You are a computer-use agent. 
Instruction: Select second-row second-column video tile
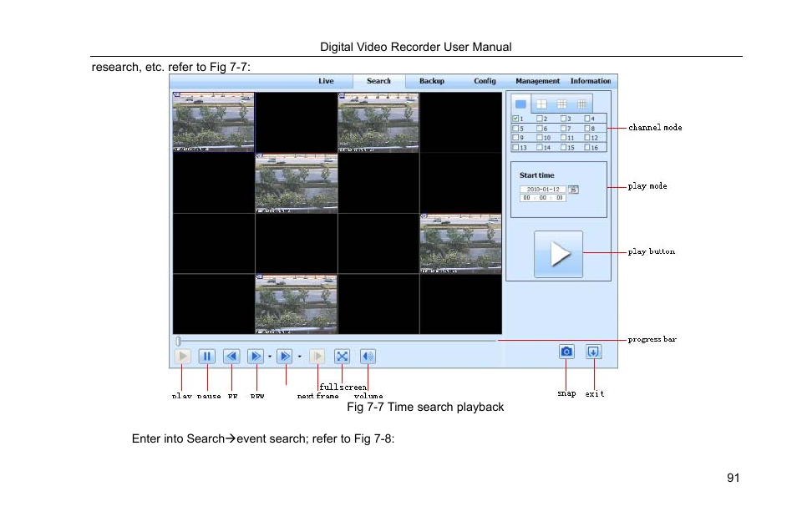(297, 183)
